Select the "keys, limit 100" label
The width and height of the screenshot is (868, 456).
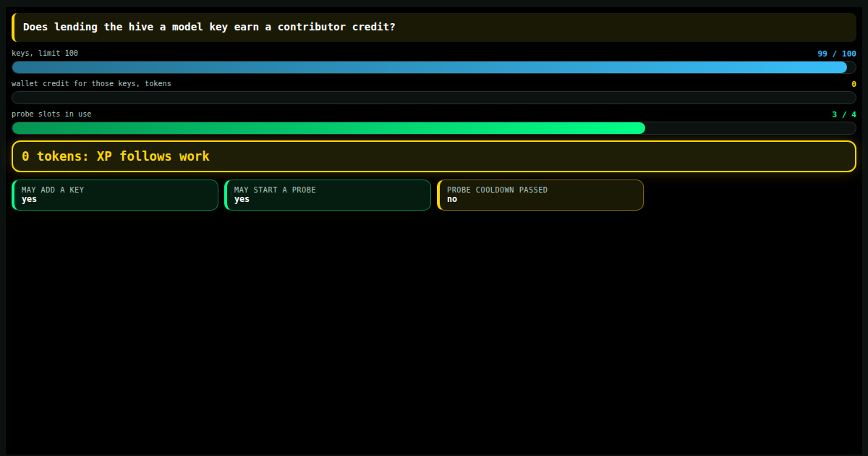[x=45, y=54]
